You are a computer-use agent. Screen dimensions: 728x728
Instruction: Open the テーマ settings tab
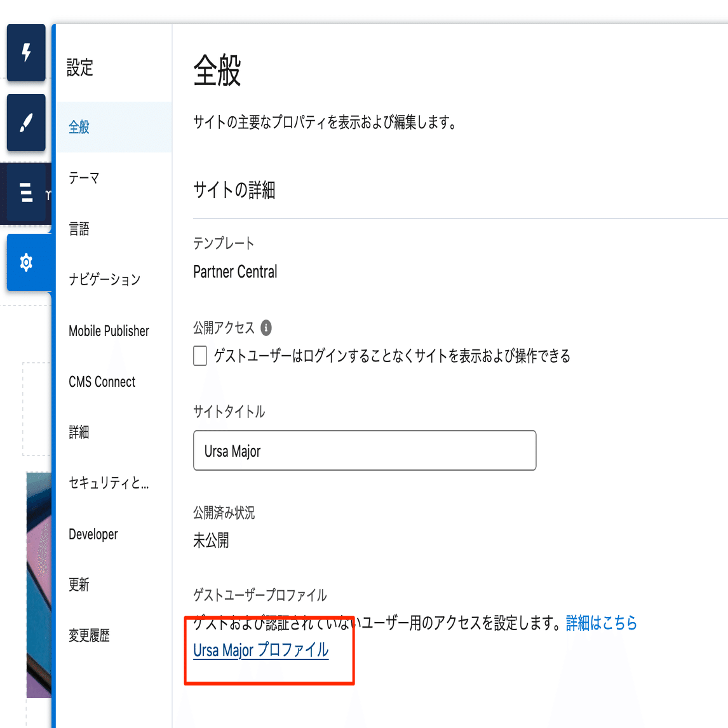pos(114,178)
